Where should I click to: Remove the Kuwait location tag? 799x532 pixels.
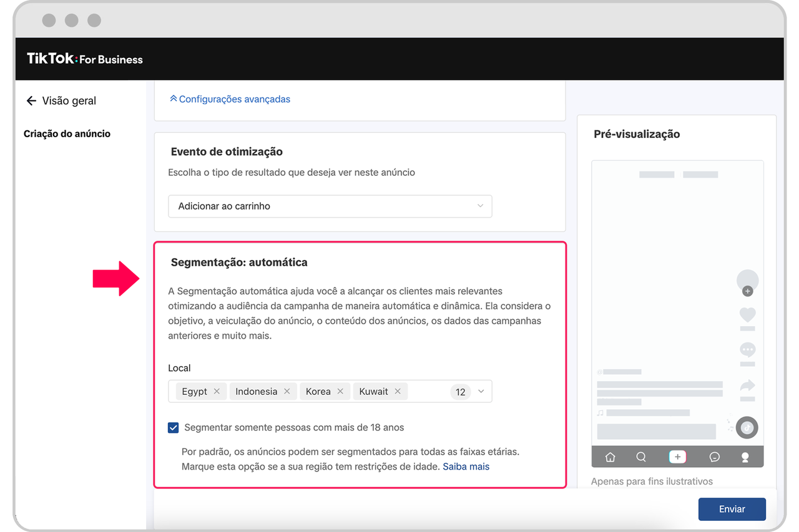click(398, 391)
